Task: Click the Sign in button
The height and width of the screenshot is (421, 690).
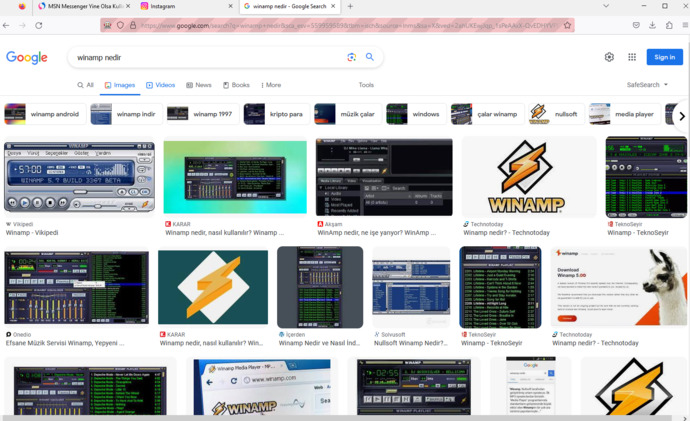Action: click(664, 57)
